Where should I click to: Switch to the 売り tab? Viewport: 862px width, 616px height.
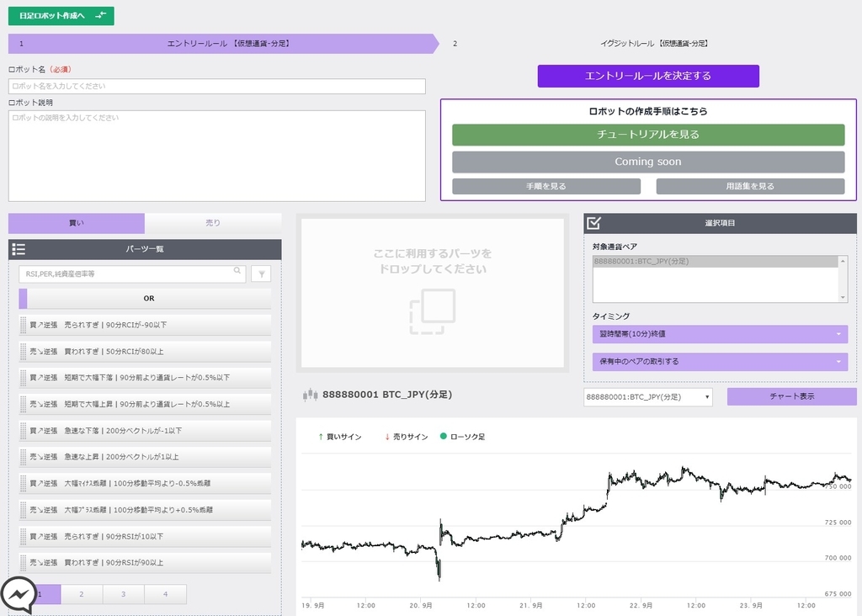pyautogui.click(x=213, y=223)
